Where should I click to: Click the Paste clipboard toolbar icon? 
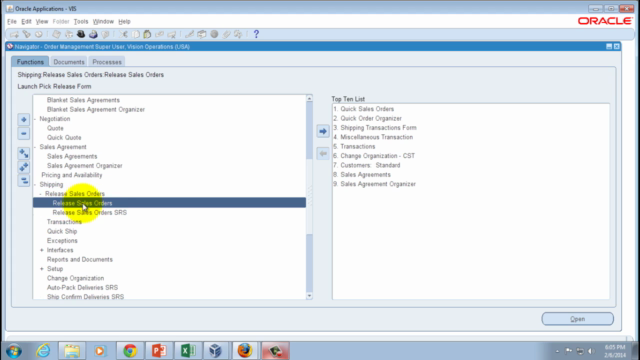[x=147, y=34]
